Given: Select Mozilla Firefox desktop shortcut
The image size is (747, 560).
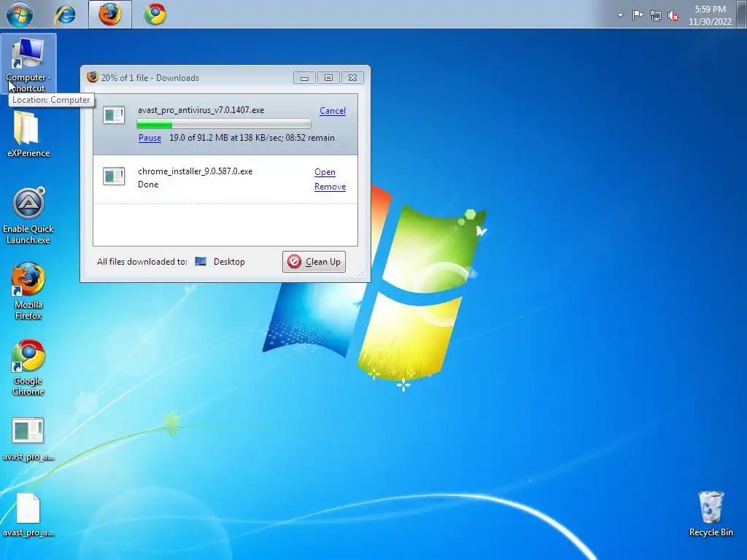Looking at the screenshot, I should tap(28, 291).
